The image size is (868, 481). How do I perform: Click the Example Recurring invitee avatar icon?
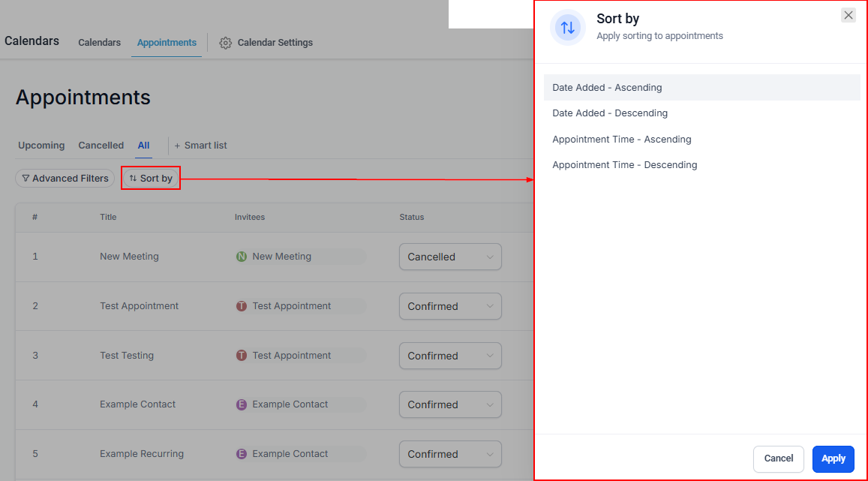point(242,454)
